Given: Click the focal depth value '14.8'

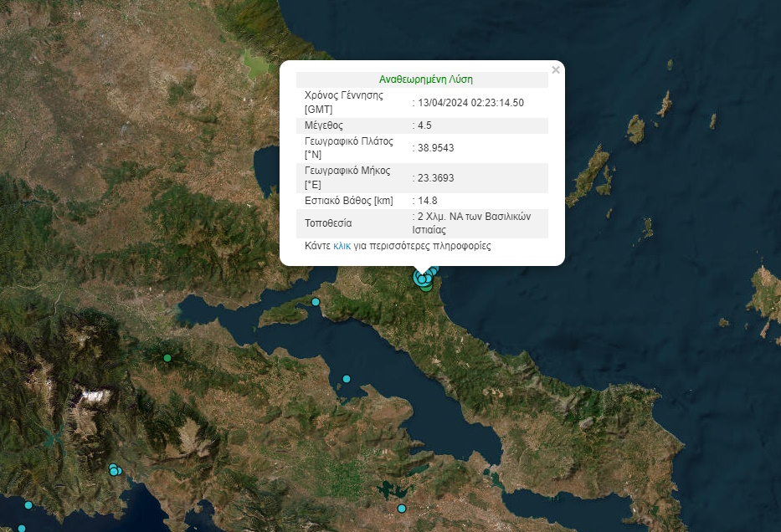Looking at the screenshot, I should click(x=428, y=201).
